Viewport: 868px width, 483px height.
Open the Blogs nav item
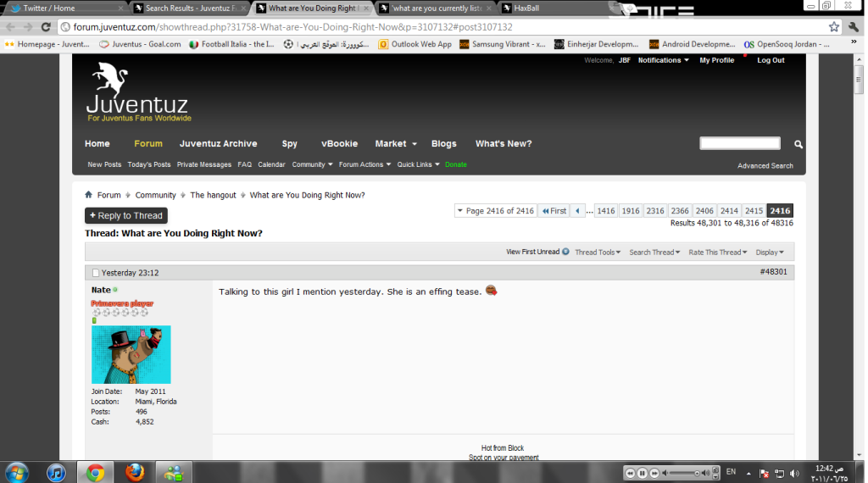[x=444, y=144]
